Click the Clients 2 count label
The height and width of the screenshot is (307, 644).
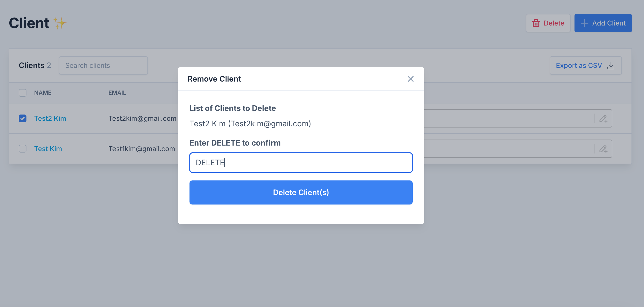coord(35,65)
